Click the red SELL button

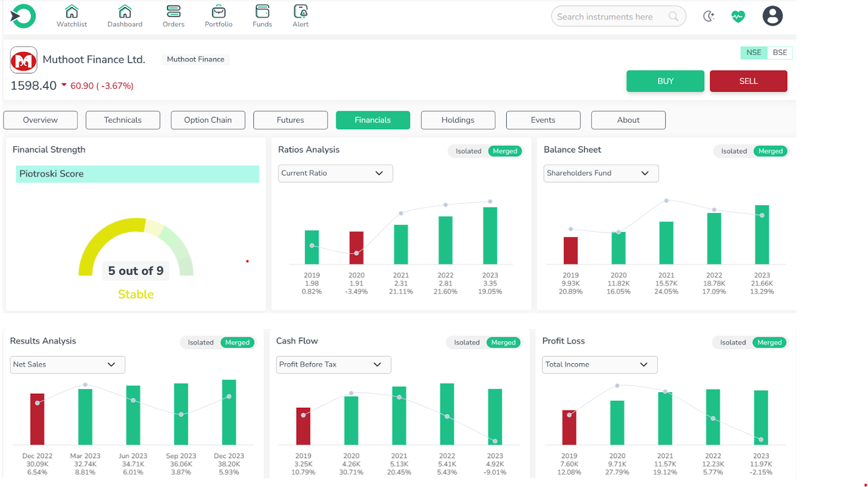click(748, 81)
